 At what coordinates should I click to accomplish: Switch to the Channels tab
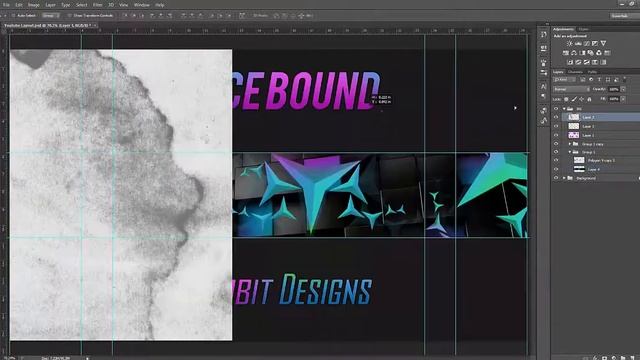click(x=575, y=72)
